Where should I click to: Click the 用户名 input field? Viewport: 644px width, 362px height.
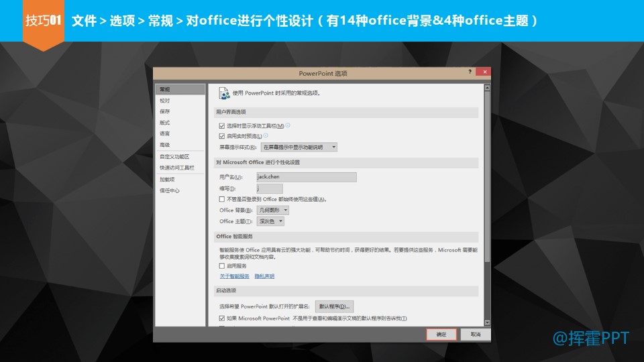click(307, 177)
